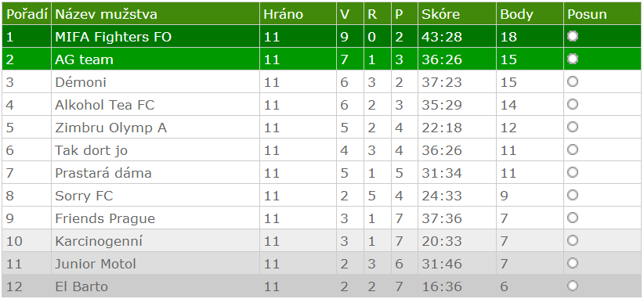Select the Posun radio for AG team
The image size is (644, 299).
[x=573, y=59]
